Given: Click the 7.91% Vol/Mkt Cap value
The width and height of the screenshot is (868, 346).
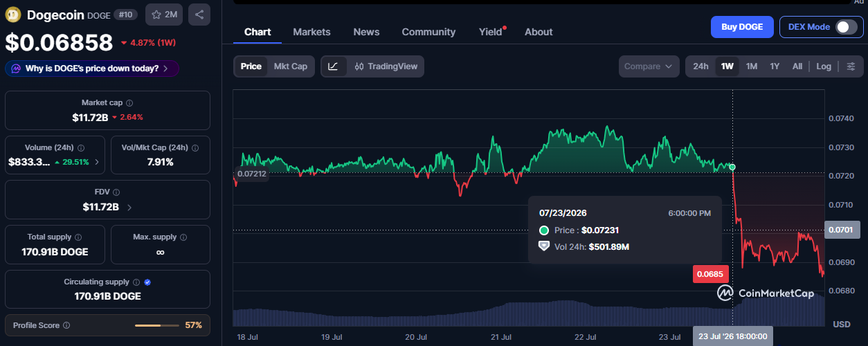Looking at the screenshot, I should [160, 162].
